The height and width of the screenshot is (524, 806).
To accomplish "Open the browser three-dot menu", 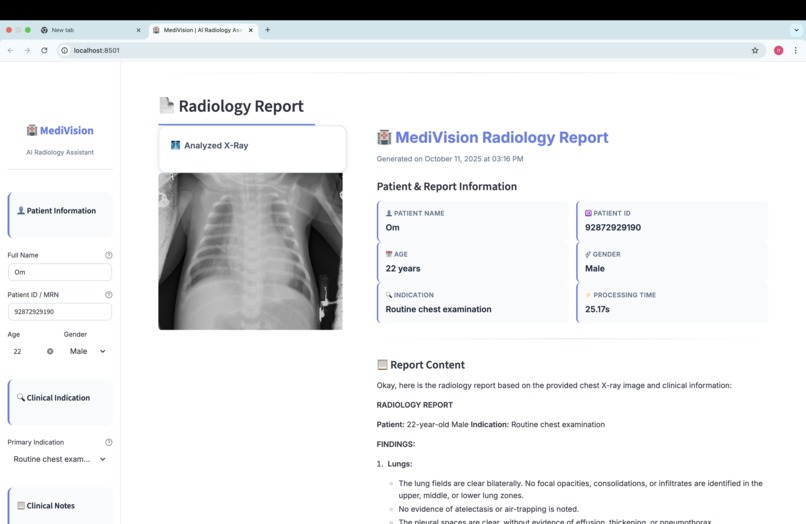I will (795, 50).
